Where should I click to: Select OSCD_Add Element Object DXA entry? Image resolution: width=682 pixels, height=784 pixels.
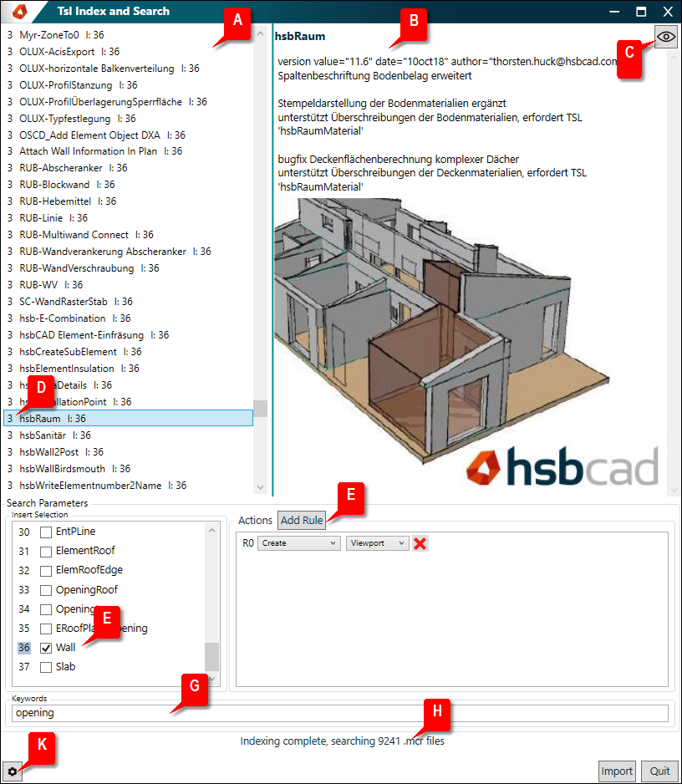coord(128,135)
